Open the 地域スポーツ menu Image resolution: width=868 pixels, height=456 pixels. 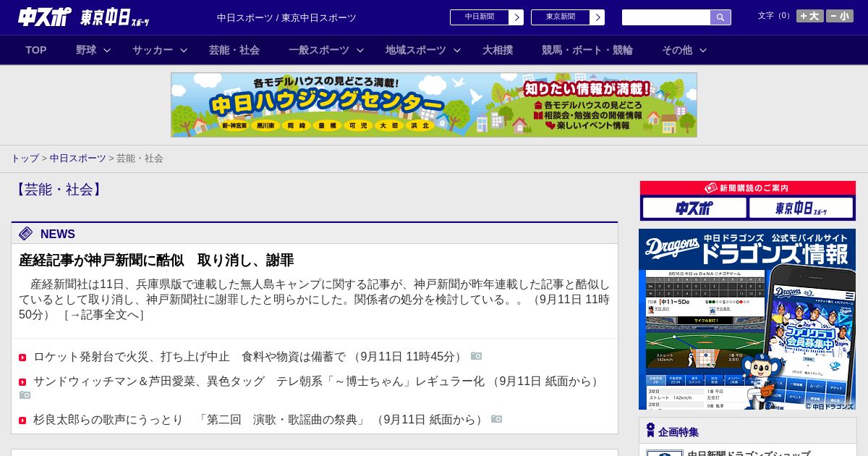coord(416,50)
